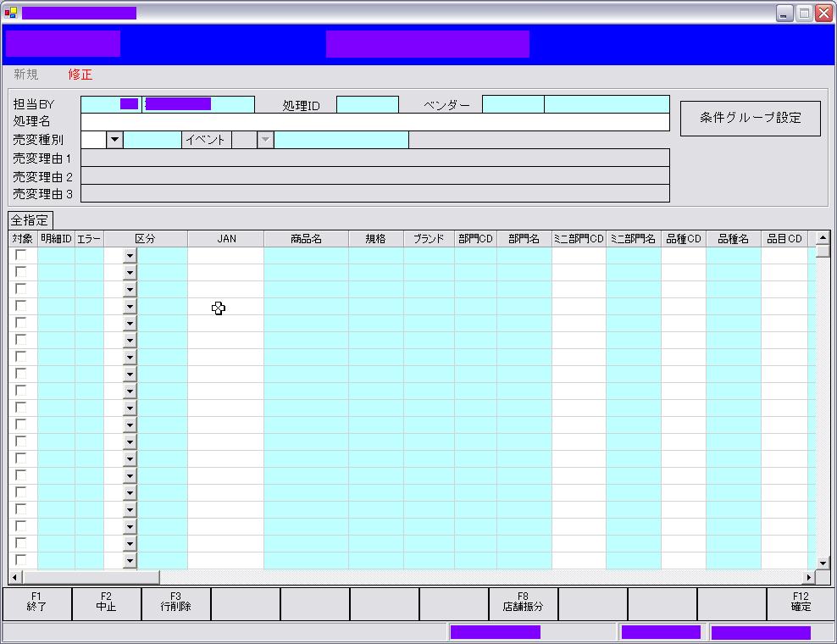Click the 処理名 input field
The width and height of the screenshot is (837, 644).
(374, 122)
